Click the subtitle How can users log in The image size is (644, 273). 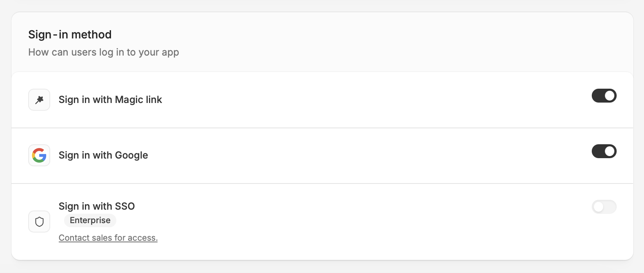[103, 52]
